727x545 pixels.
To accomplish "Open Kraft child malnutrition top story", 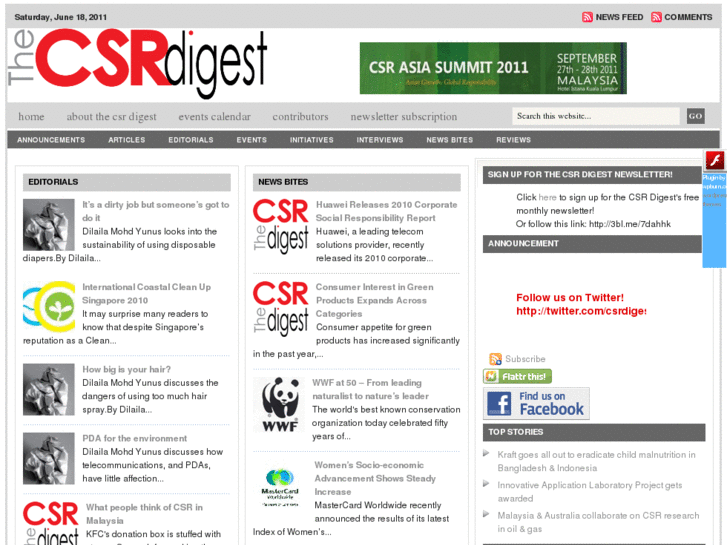I will [x=596, y=461].
